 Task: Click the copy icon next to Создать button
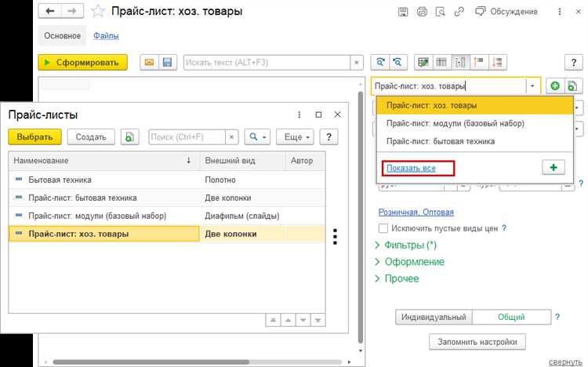[x=130, y=136]
